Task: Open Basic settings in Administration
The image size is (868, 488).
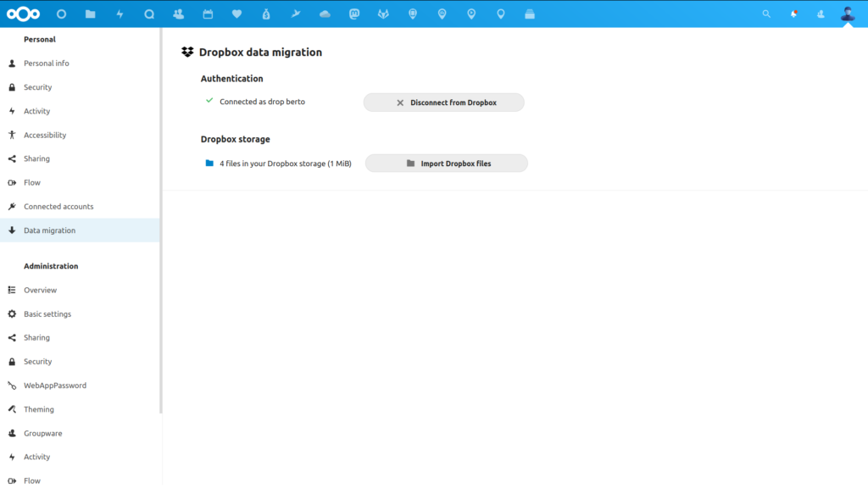Action: coord(80,313)
